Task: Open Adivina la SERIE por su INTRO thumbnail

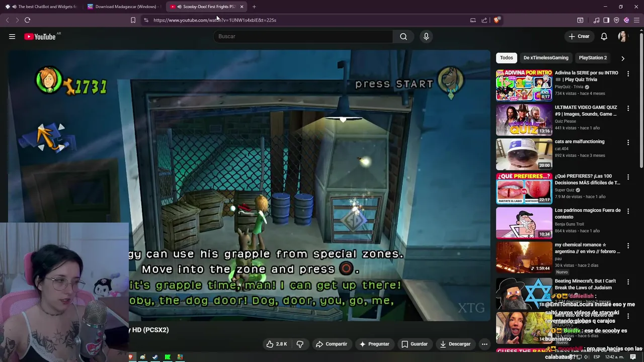Action: 524,85
